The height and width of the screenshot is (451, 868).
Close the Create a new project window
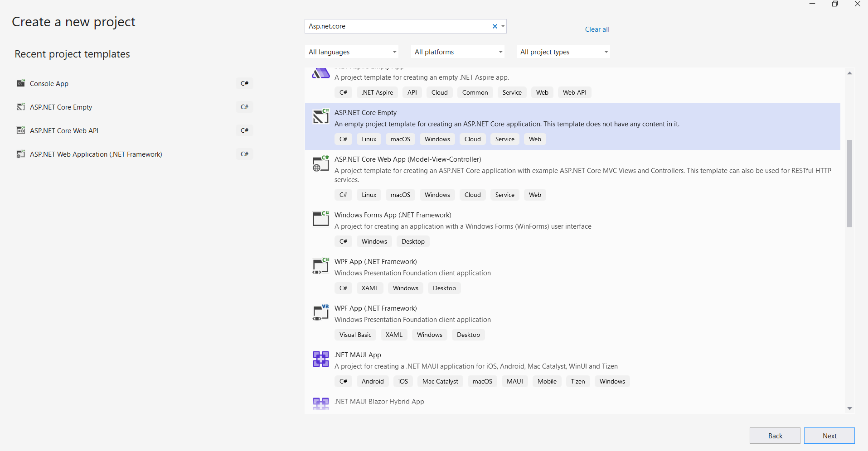tap(858, 4)
